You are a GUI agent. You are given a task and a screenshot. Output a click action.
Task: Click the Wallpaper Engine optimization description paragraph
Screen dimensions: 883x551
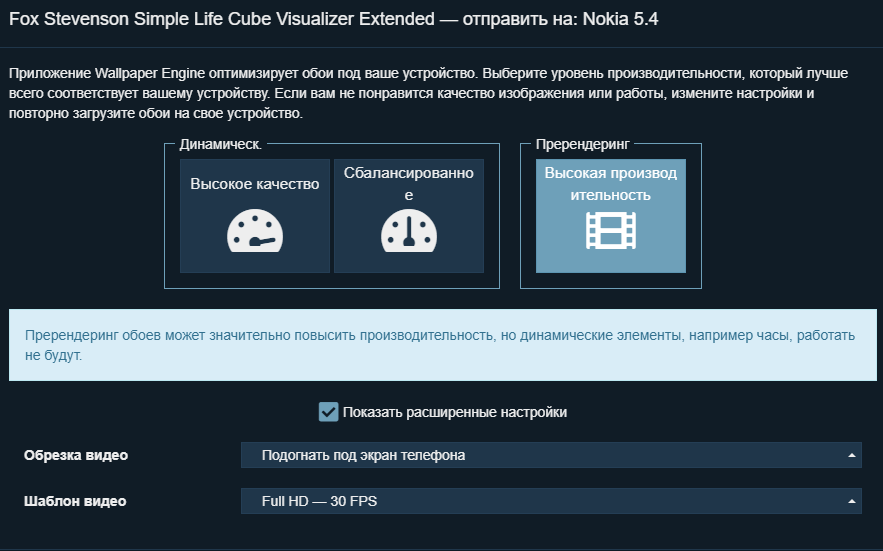(x=412, y=93)
